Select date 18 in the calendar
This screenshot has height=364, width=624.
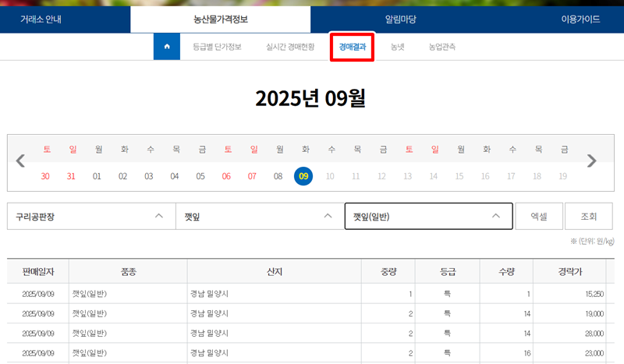click(x=537, y=176)
